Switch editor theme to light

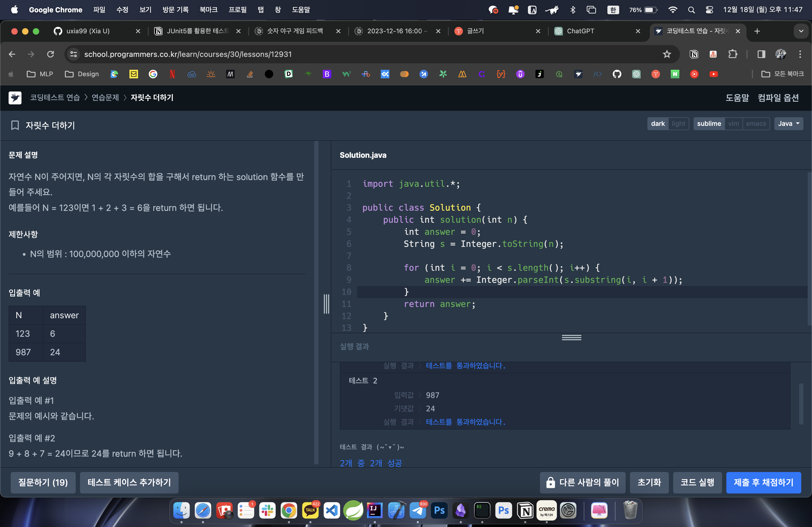coord(678,123)
